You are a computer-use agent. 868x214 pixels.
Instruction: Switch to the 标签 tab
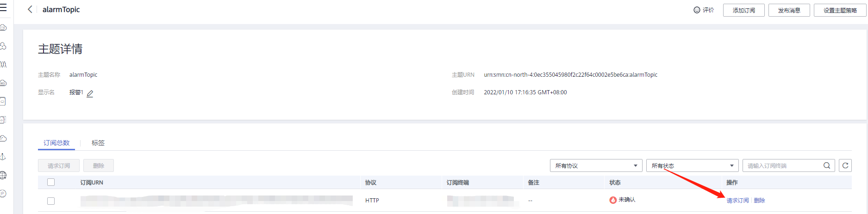[x=98, y=143]
